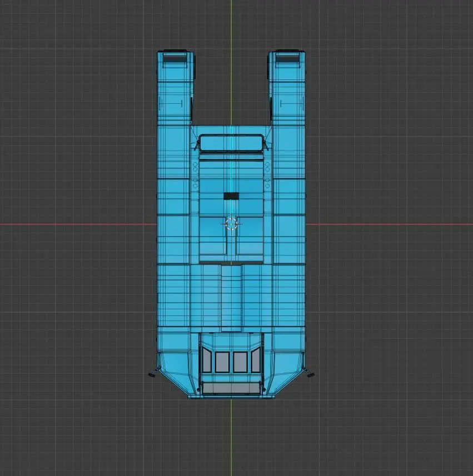Select the small black rectangular hatch on the model
The height and width of the screenshot is (476, 473).
click(231, 196)
